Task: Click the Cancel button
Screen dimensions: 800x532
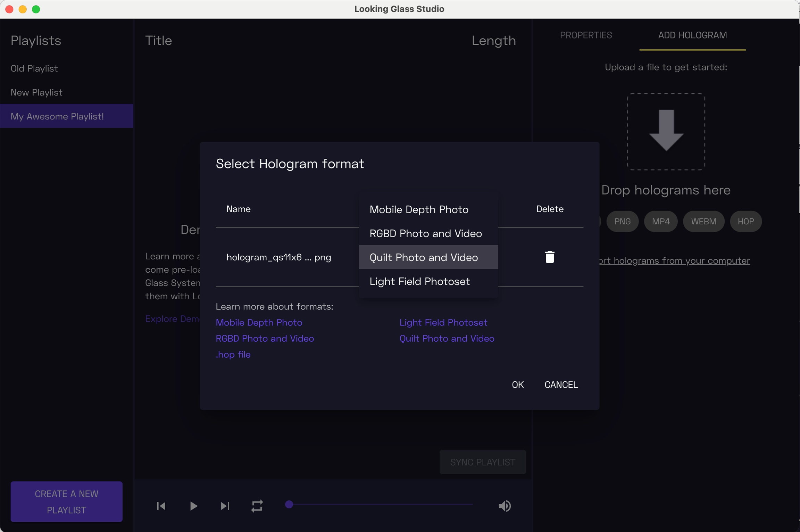Action: pyautogui.click(x=561, y=384)
